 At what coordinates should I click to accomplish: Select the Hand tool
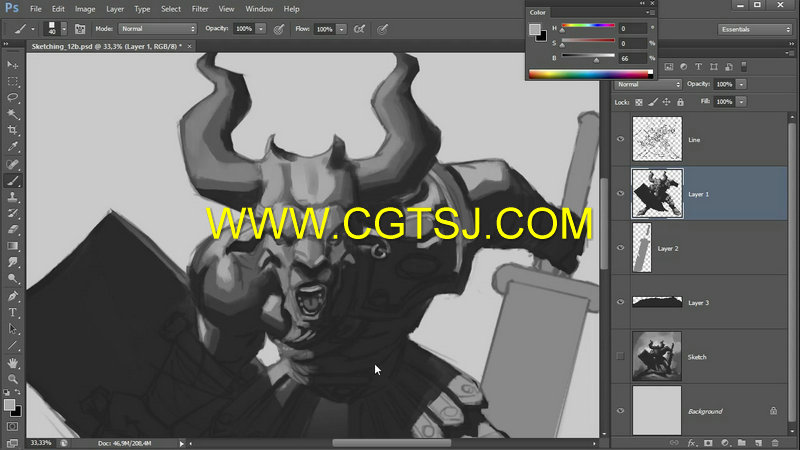[13, 363]
